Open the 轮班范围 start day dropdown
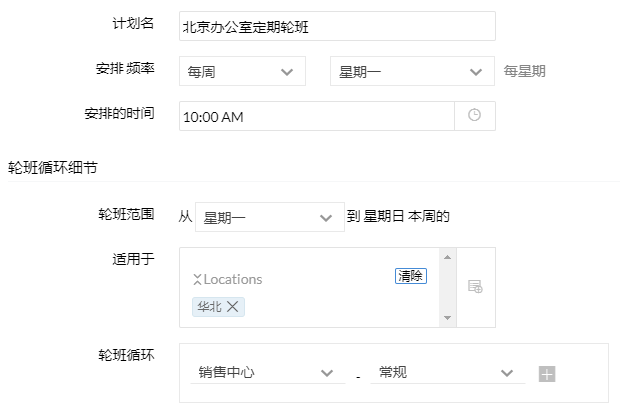This screenshot has height=411, width=620. coord(267,217)
